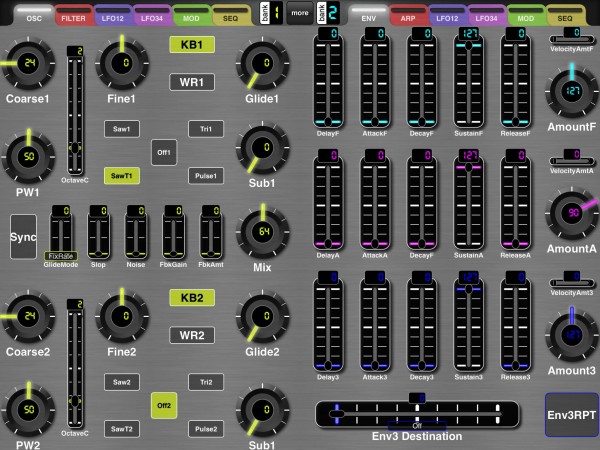This screenshot has width=600, height=450.
Task: Select the Saw2 waveform
Action: coord(122,382)
